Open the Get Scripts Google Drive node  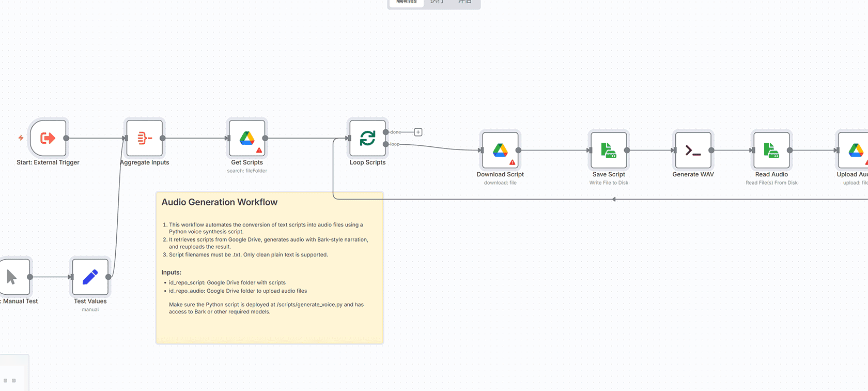(x=247, y=138)
